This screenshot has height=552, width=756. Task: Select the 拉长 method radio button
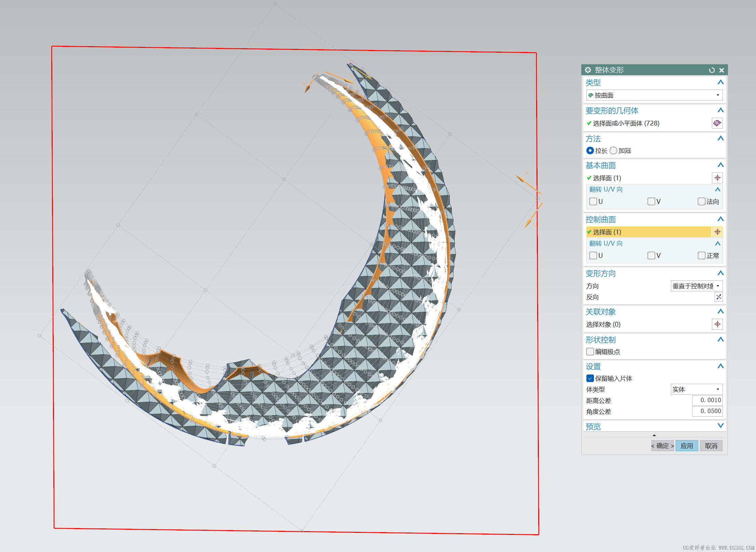(590, 150)
